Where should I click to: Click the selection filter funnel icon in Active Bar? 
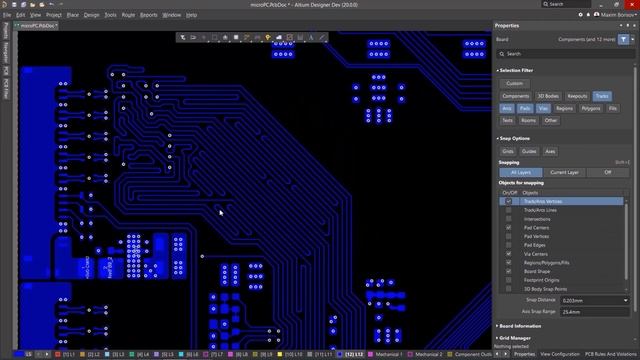pos(182,38)
